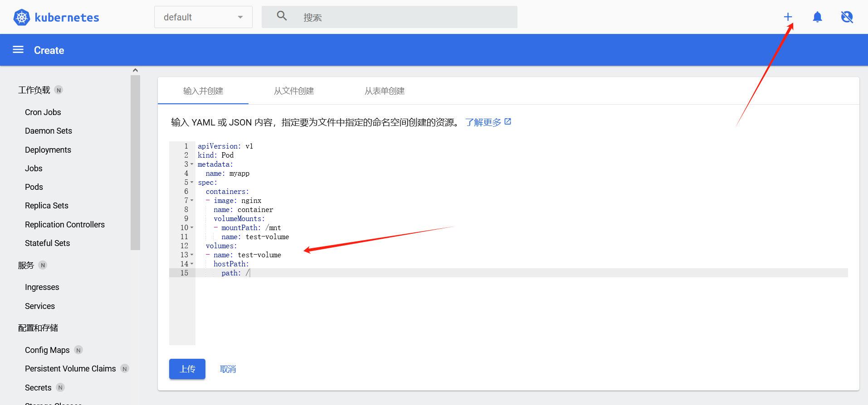868x405 pixels.
Task: Open Cron Jobs in the sidebar
Action: (x=43, y=112)
